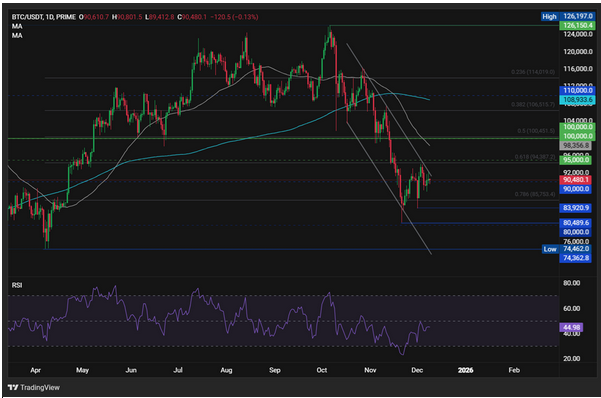This screenshot has height=398, width=601.
Task: Click the blue High tag on price axis
Action: tap(549, 16)
